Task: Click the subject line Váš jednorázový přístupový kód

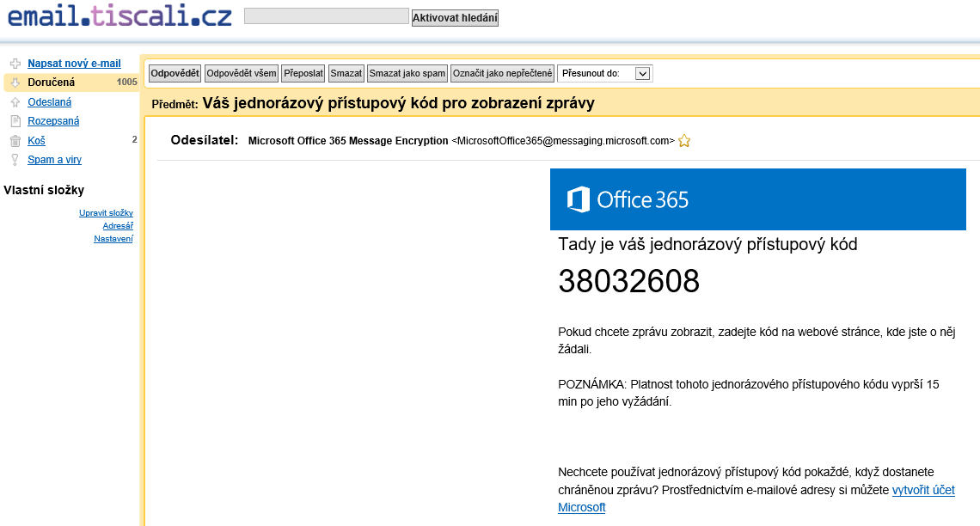Action: [x=398, y=103]
